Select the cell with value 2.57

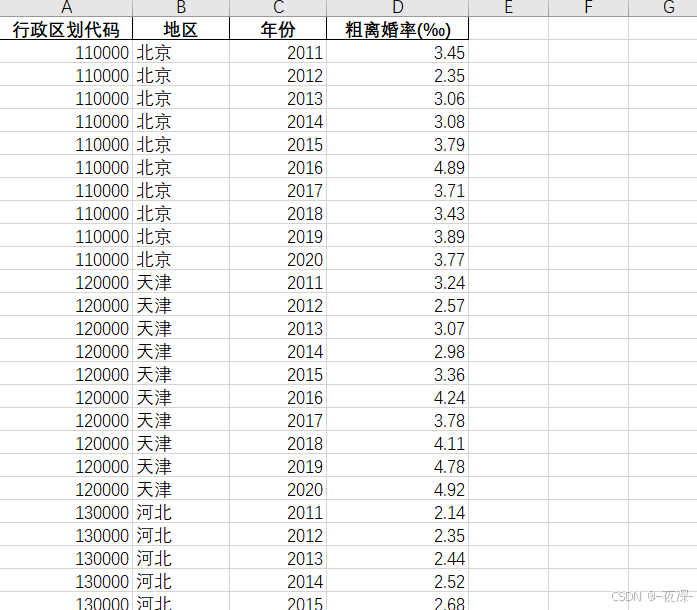398,305
